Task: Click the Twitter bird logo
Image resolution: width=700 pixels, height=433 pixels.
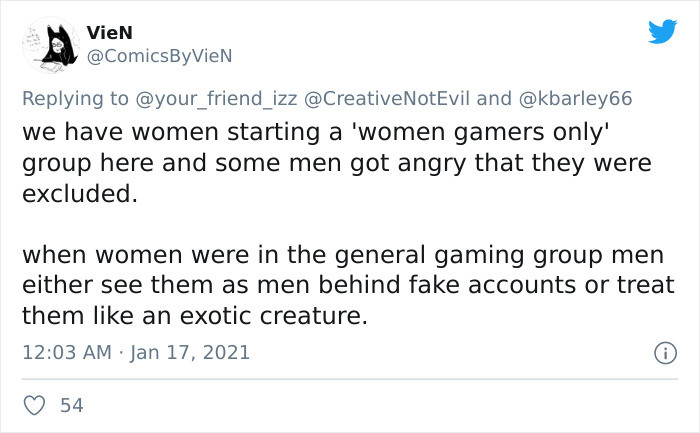Action: tap(662, 31)
